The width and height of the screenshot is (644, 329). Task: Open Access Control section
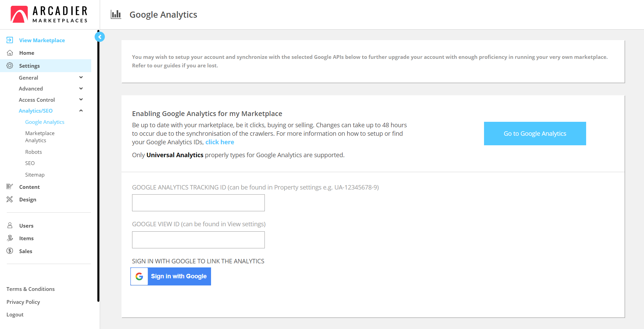coord(37,100)
